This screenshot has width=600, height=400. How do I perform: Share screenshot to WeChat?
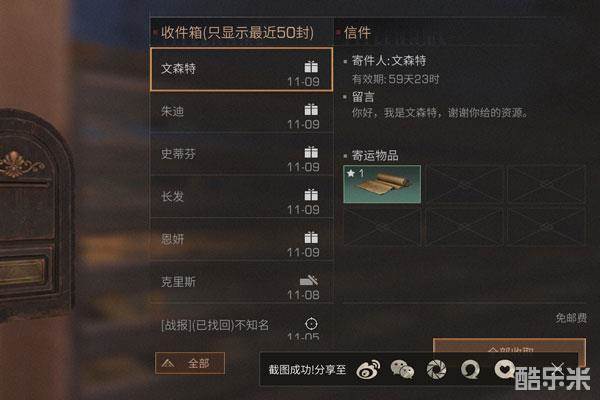pos(402,370)
